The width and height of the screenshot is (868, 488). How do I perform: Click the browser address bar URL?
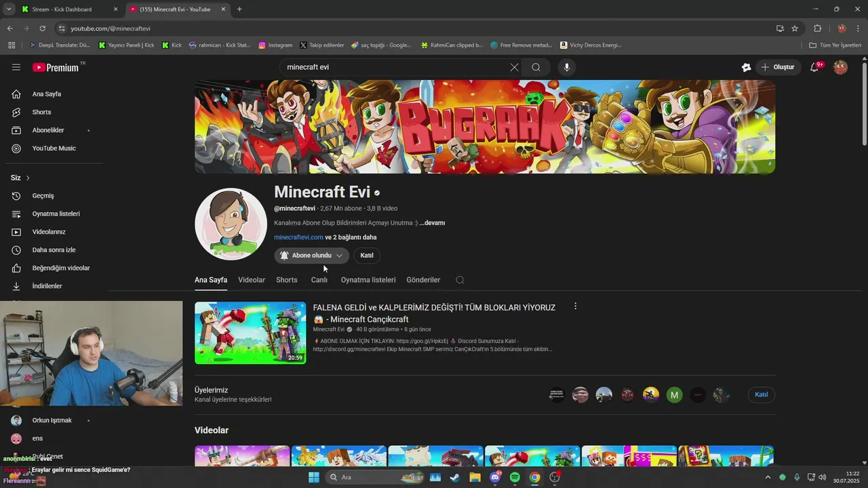click(111, 28)
